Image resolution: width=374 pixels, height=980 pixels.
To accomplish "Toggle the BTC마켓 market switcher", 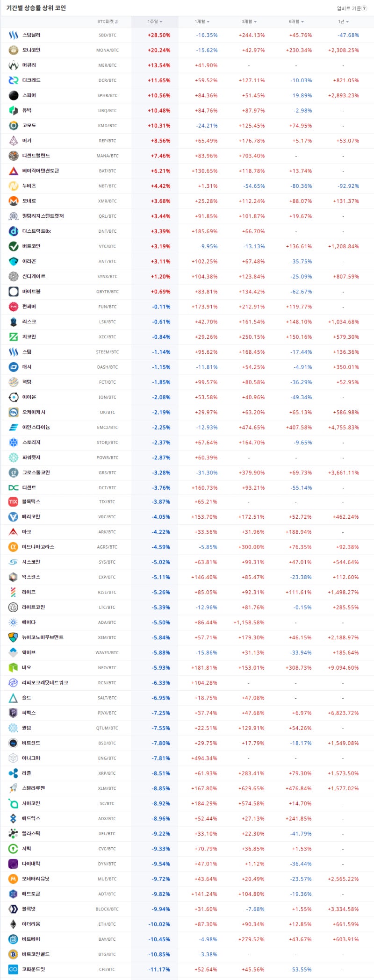I will click(x=108, y=21).
